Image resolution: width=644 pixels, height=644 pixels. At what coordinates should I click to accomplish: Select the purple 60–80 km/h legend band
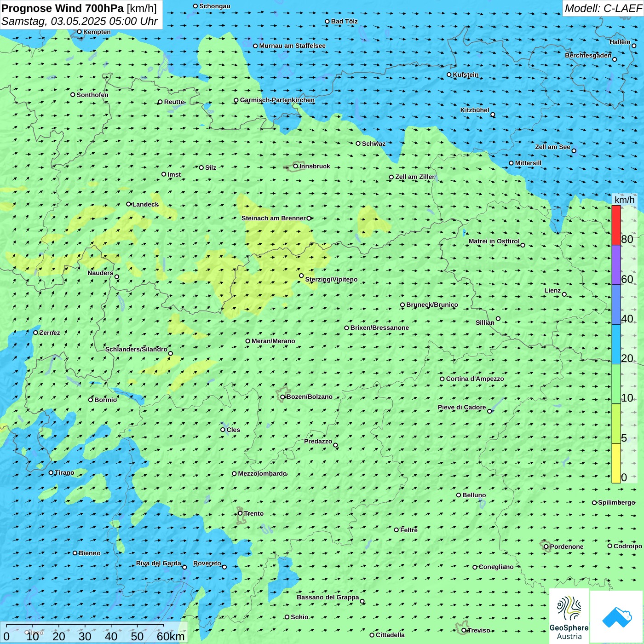(616, 264)
